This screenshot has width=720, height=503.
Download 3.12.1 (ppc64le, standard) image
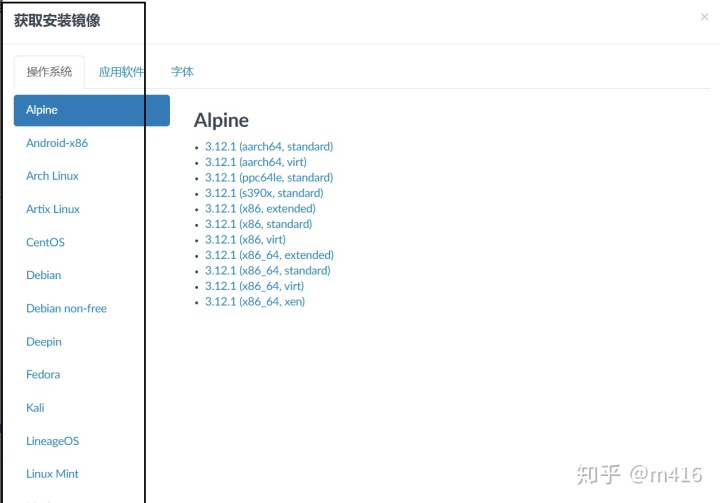click(269, 178)
